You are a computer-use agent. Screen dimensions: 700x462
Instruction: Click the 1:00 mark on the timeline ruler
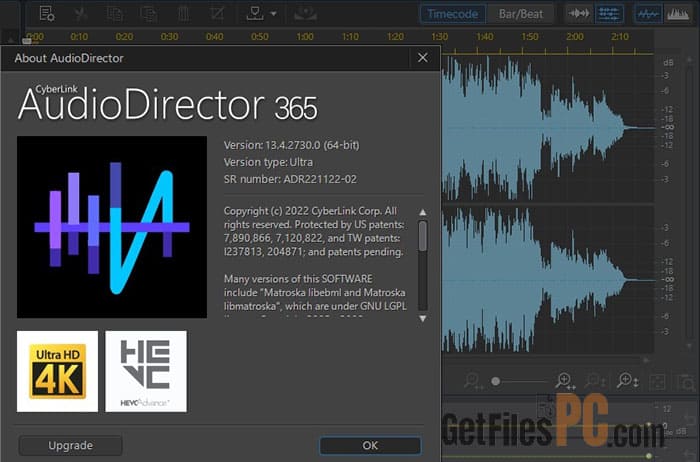coord(305,37)
